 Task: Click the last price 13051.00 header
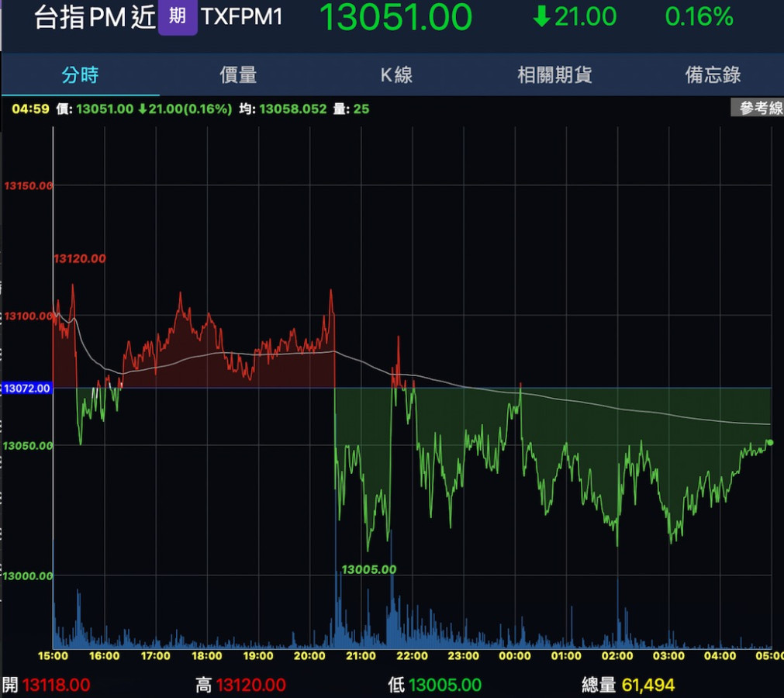pos(395,17)
